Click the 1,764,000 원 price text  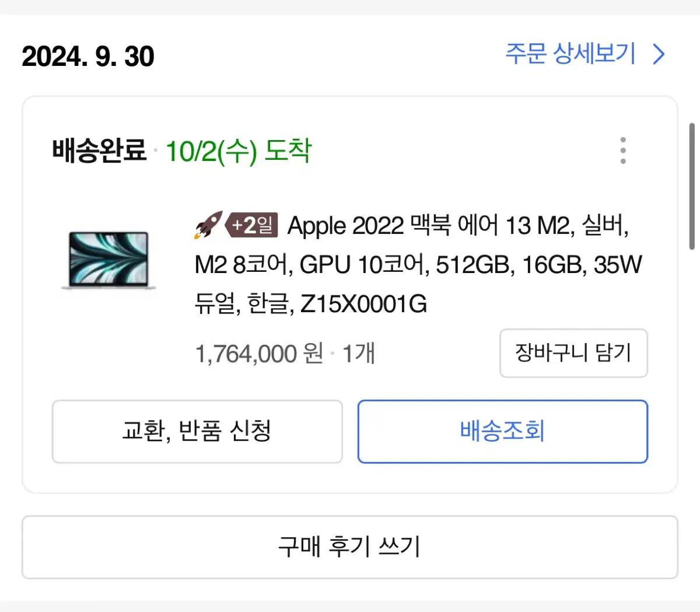[x=259, y=354]
